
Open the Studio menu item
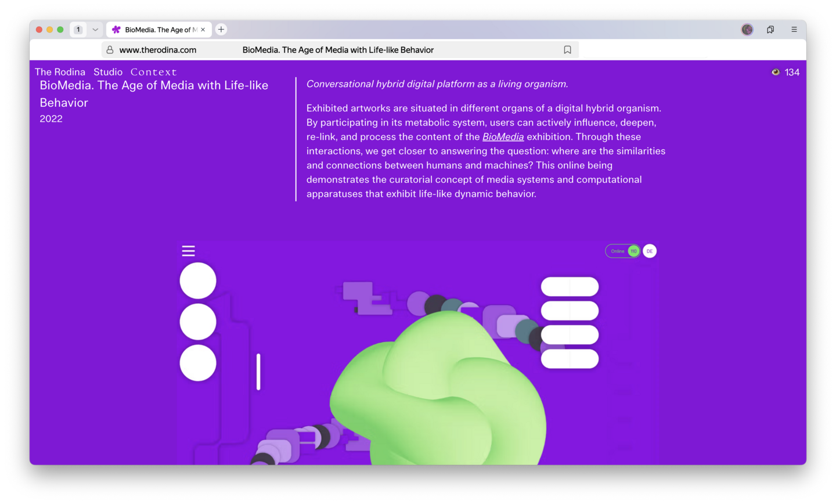(x=108, y=72)
